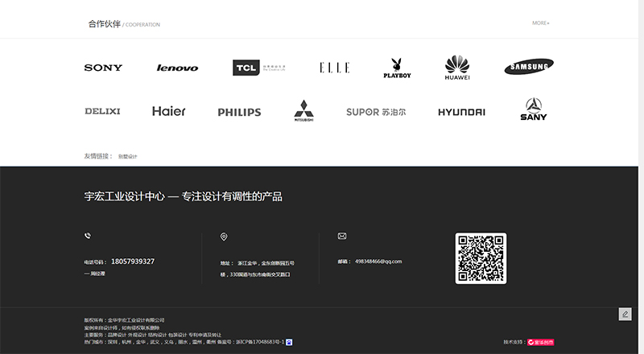644x354 pixels.
Task: Click the SONY partner logo
Action: pos(103,68)
